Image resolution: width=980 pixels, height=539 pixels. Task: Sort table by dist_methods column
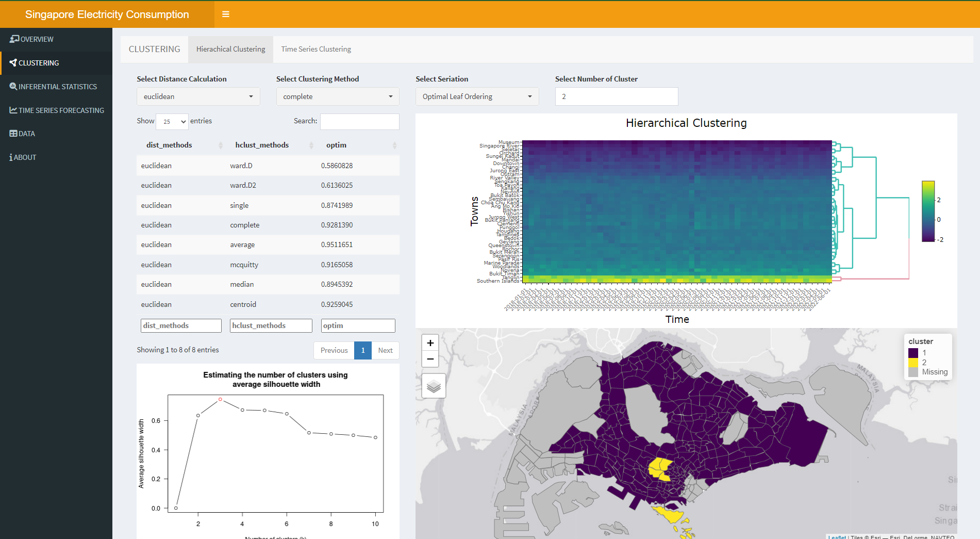[x=169, y=145]
